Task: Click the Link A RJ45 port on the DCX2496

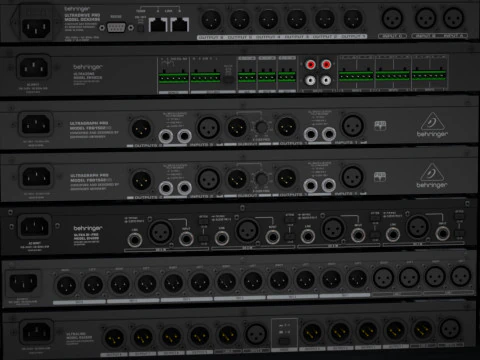Action: click(x=157, y=25)
